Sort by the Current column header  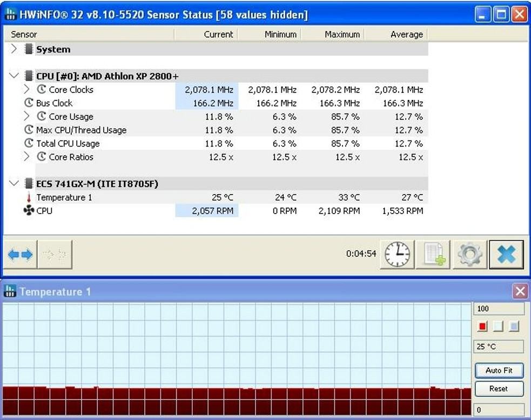(x=206, y=34)
